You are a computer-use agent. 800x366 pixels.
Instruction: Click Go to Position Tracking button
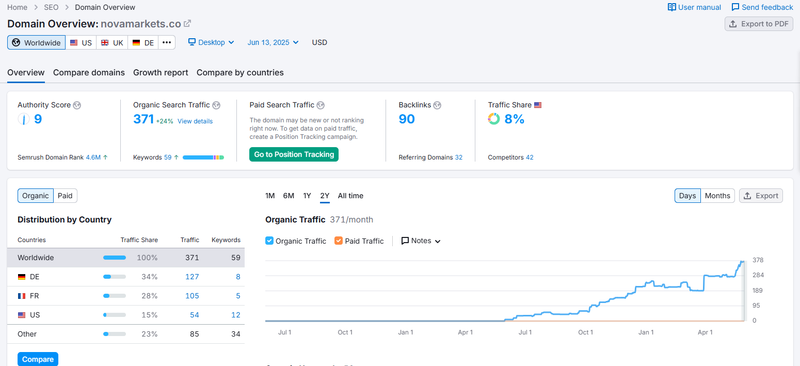(294, 154)
